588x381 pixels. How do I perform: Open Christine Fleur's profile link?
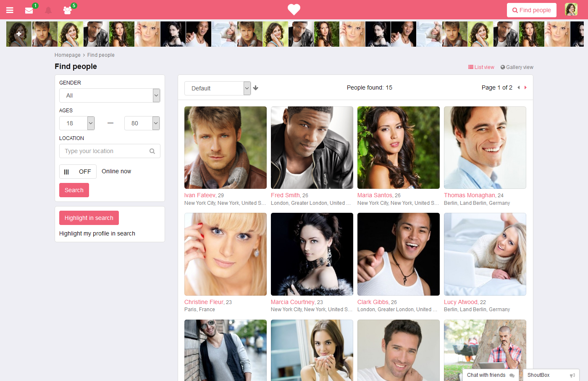[204, 302]
